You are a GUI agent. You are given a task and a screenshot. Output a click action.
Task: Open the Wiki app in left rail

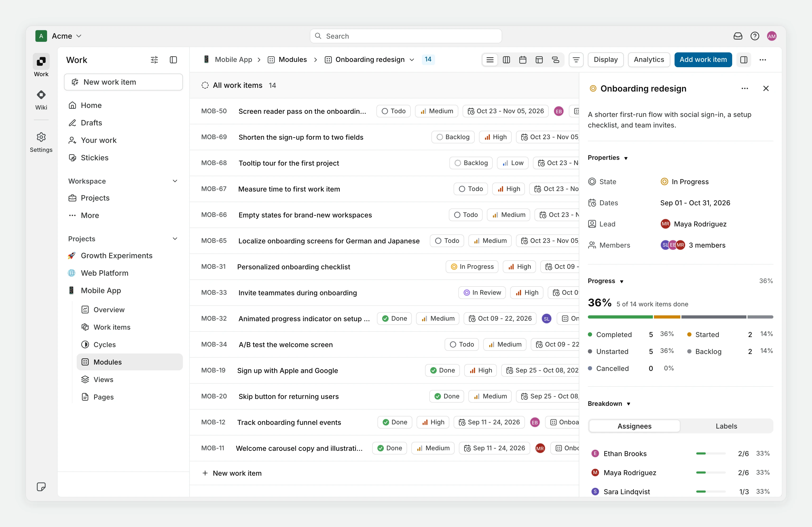[41, 99]
